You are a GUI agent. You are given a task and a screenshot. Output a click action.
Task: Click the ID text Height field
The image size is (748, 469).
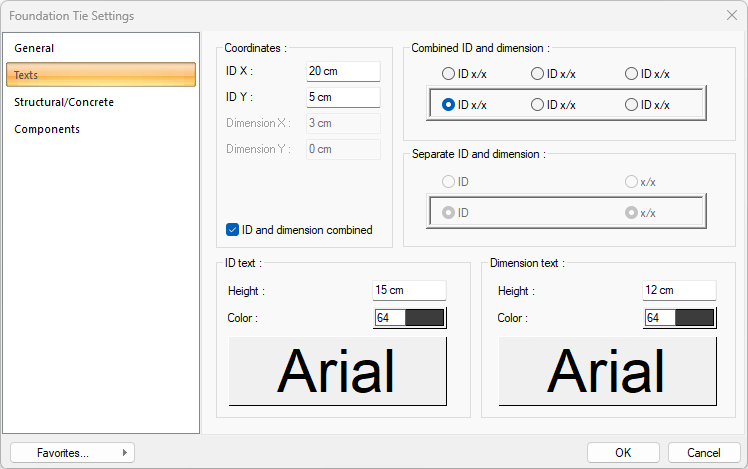(x=409, y=290)
